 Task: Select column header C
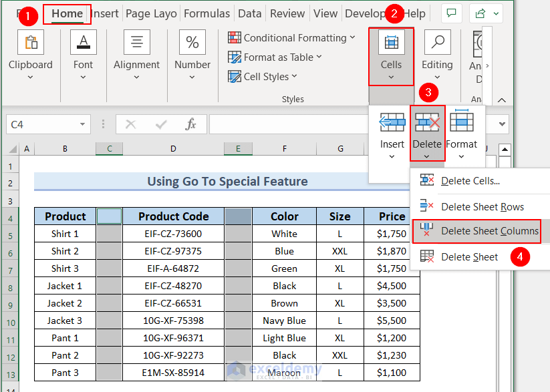109,148
